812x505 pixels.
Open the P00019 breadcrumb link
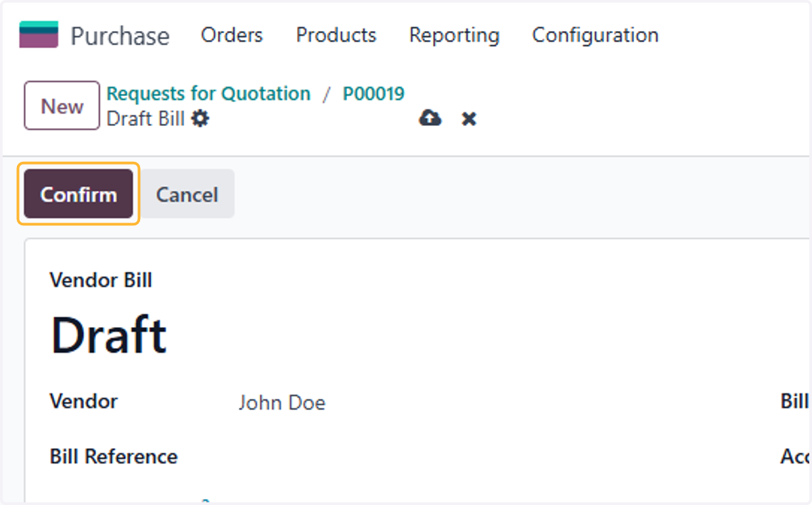coord(374,93)
